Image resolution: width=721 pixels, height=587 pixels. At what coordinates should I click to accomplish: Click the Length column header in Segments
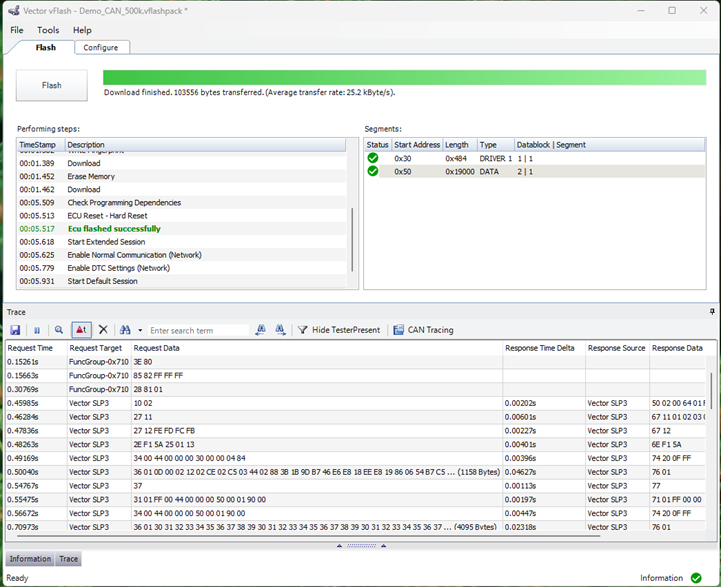click(x=460, y=145)
